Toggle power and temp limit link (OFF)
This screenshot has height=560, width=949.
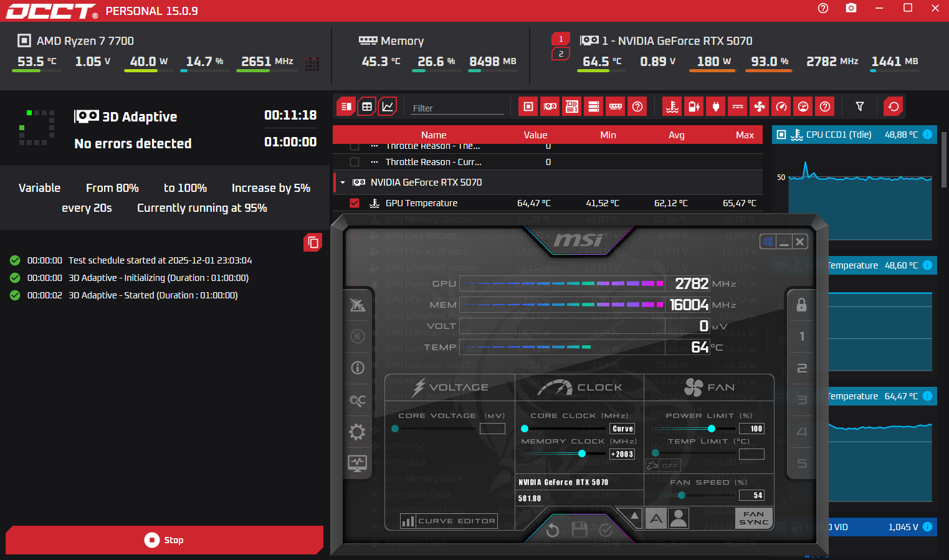(x=663, y=465)
